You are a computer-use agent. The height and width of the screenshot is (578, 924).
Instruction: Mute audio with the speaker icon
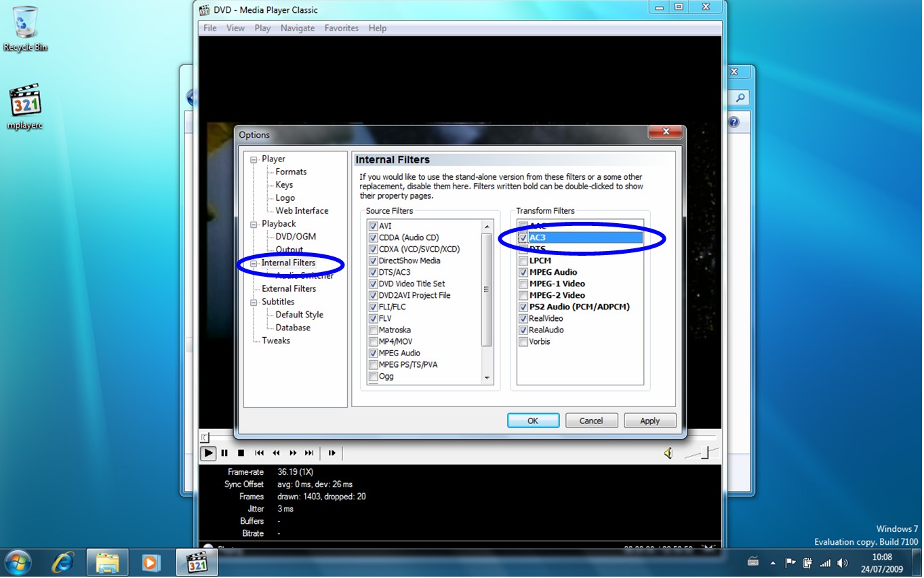click(x=668, y=454)
